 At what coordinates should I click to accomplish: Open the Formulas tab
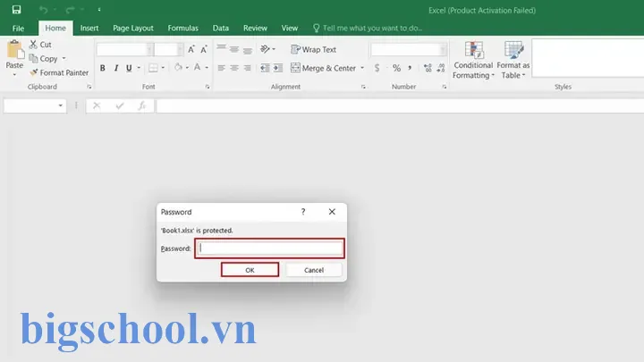click(x=182, y=28)
